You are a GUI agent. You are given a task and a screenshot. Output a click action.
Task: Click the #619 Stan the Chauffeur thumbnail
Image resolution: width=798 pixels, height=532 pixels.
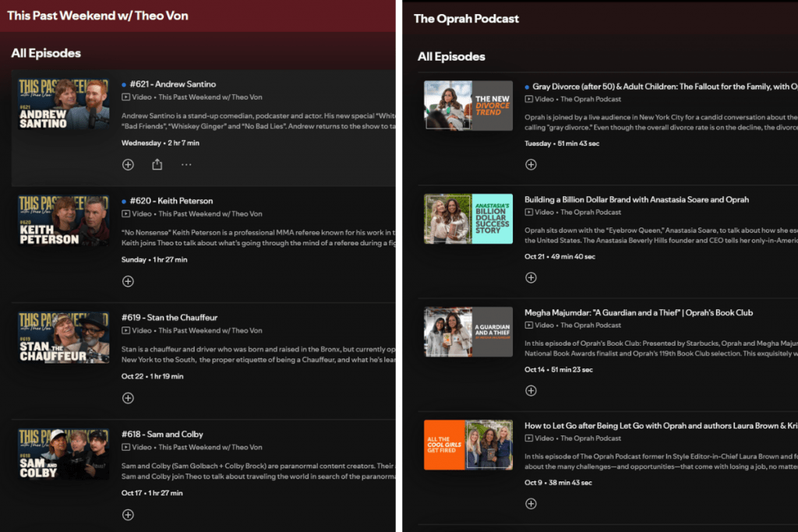tap(64, 338)
